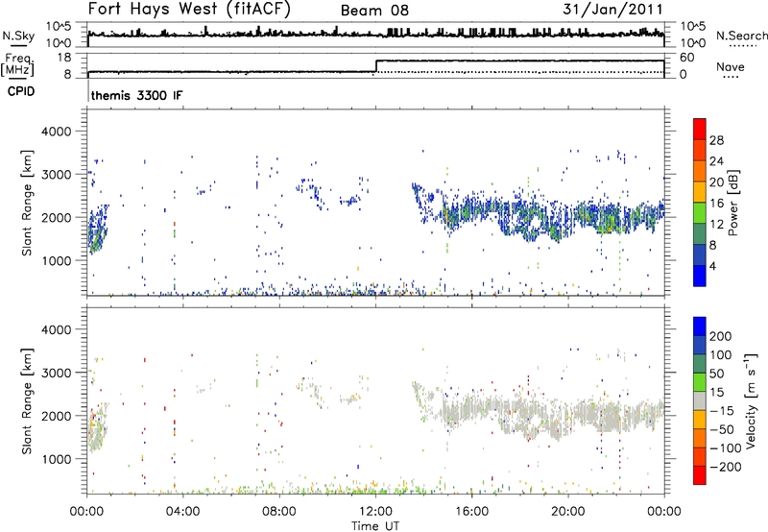Click the yellow 16–20 dB power swatch
Viewport: 768px width, 532px height.
(700, 191)
